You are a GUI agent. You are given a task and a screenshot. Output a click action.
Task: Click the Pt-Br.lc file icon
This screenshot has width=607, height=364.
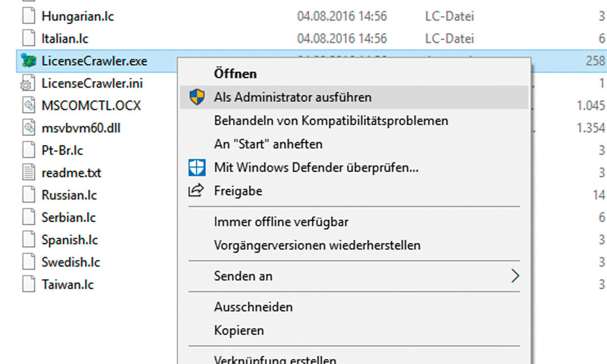pyautogui.click(x=28, y=150)
